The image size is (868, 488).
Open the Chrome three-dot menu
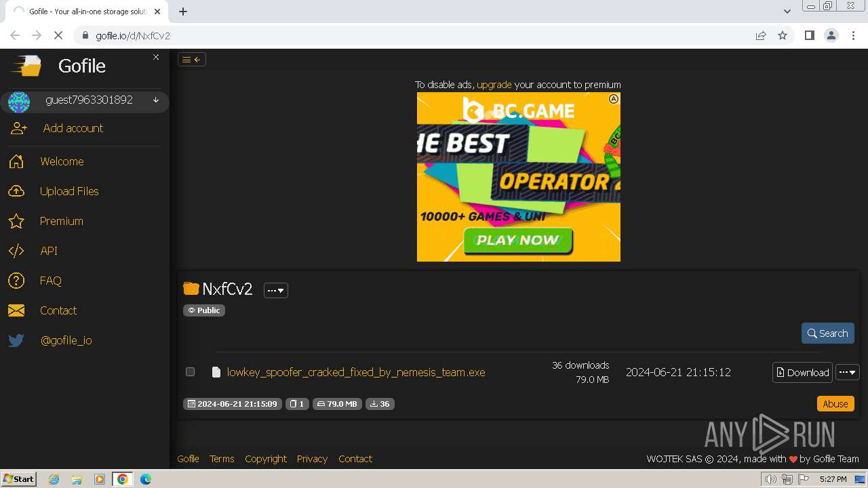click(853, 35)
